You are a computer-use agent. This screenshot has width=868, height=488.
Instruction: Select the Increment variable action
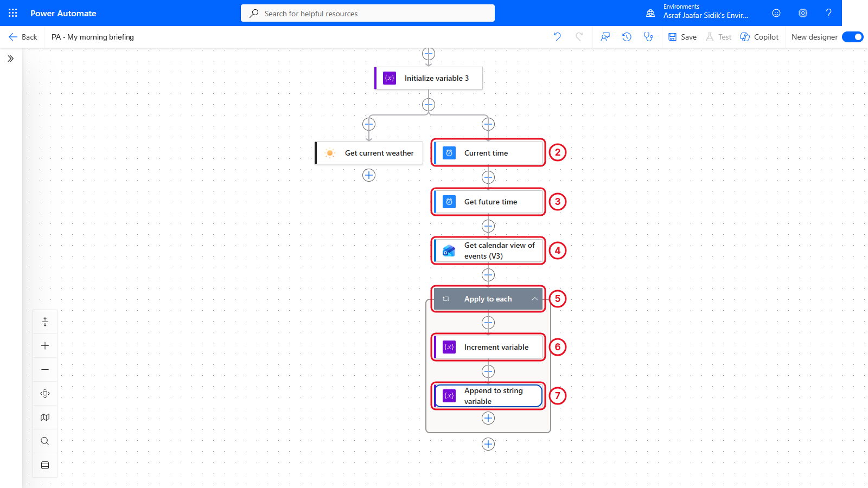[488, 347]
